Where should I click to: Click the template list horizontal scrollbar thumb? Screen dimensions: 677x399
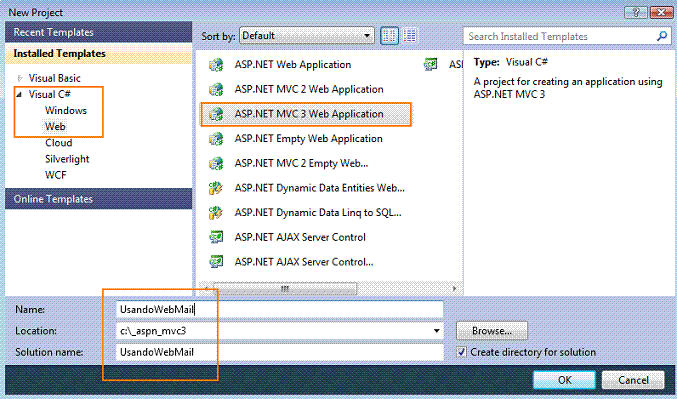pos(285,288)
